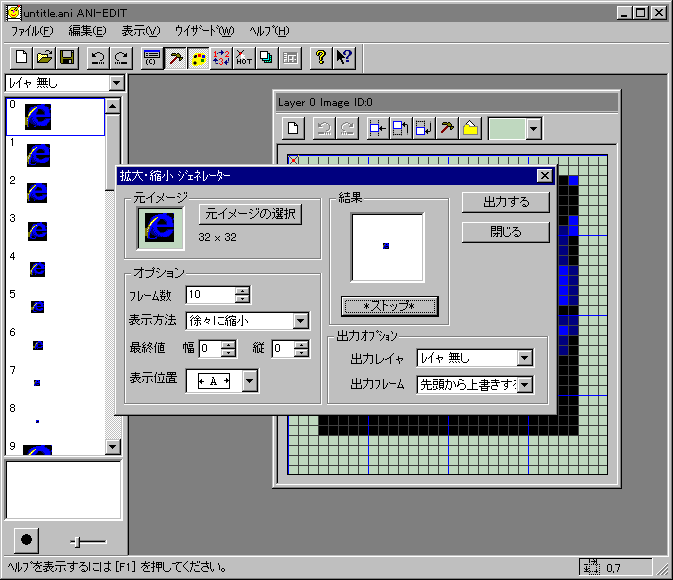Open a file with the folder icon
The width and height of the screenshot is (673, 580).
44,58
